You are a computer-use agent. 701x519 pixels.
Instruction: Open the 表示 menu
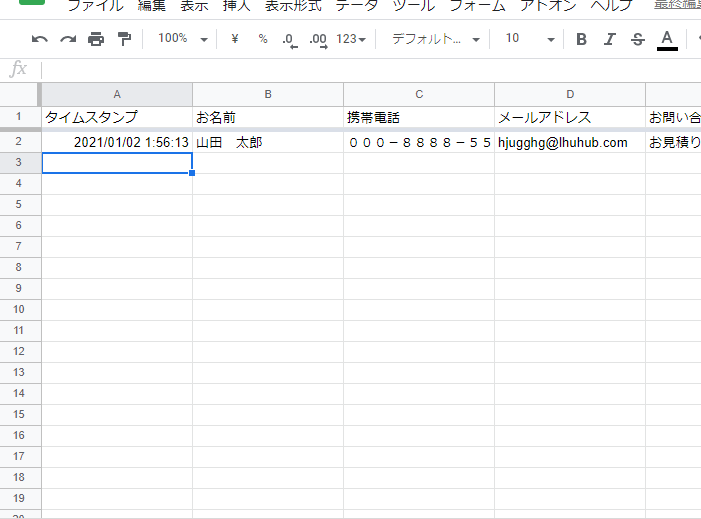tap(194, 6)
